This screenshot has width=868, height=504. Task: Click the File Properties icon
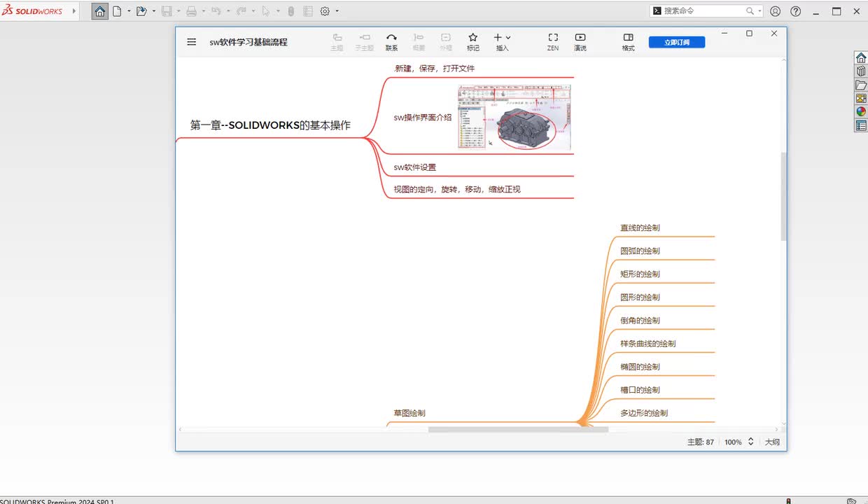pyautogui.click(x=308, y=11)
